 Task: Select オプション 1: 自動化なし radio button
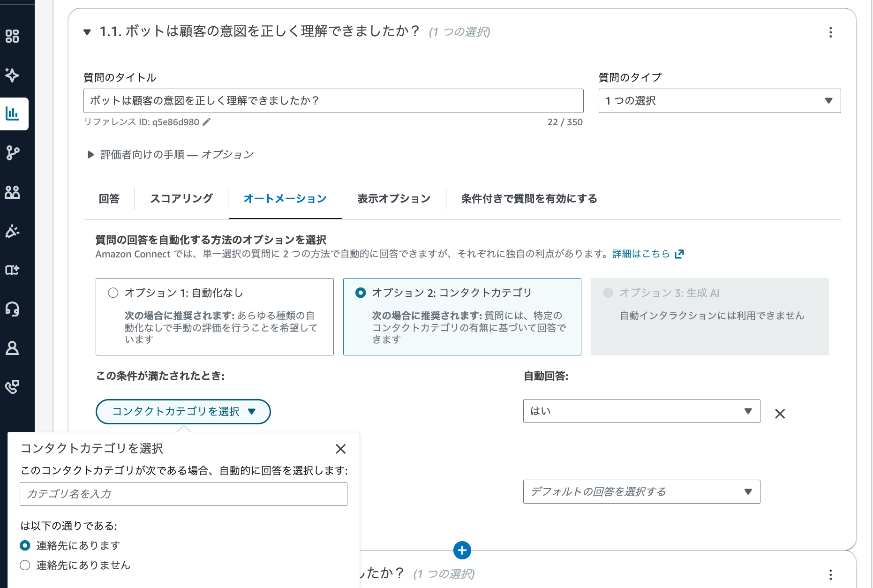(x=113, y=292)
